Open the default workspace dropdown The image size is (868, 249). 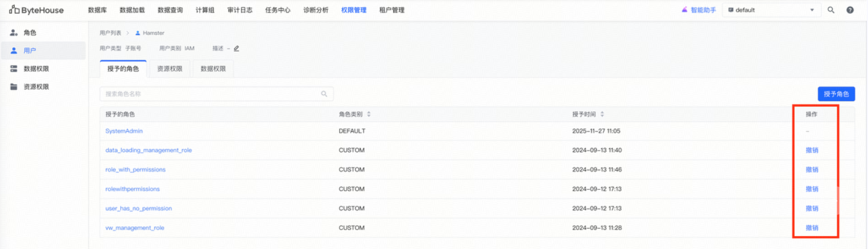[x=771, y=10]
